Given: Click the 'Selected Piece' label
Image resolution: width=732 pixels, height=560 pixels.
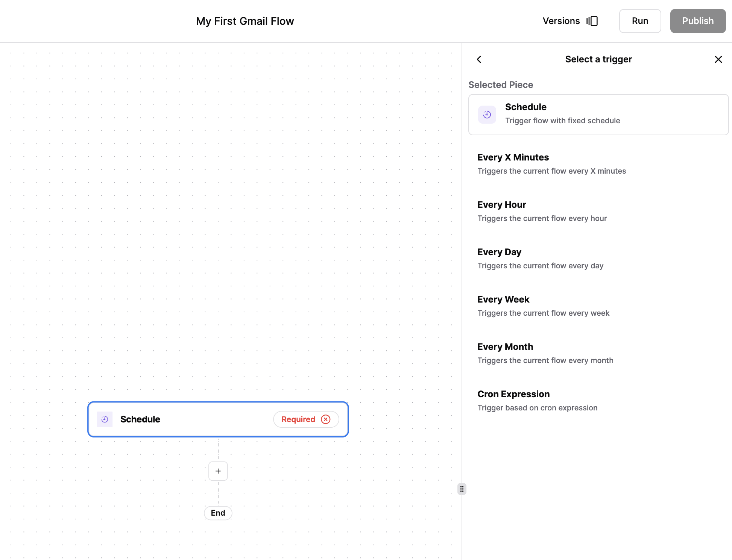Looking at the screenshot, I should (501, 85).
